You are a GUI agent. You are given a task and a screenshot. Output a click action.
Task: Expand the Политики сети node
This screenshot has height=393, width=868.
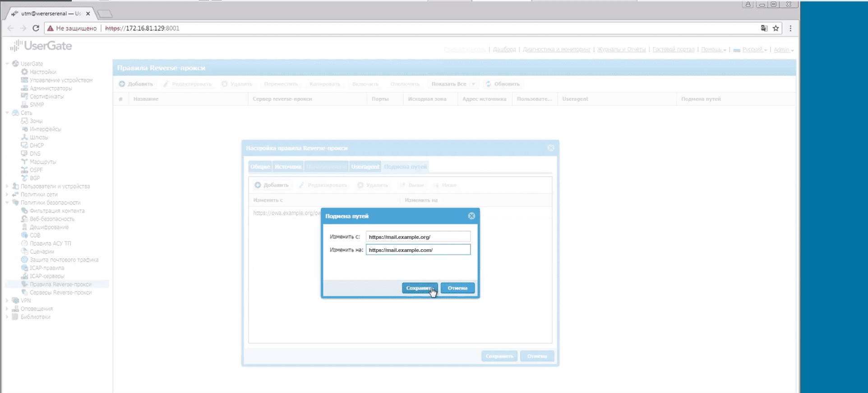point(7,194)
